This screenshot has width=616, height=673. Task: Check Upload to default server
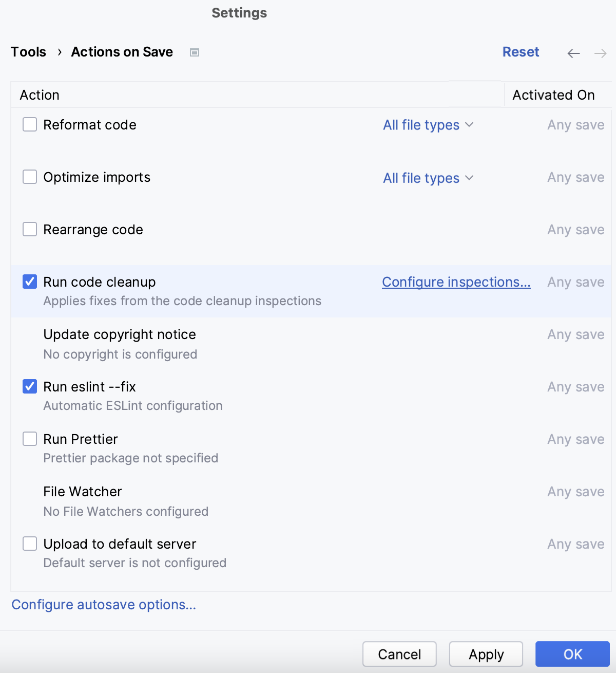[x=30, y=544]
